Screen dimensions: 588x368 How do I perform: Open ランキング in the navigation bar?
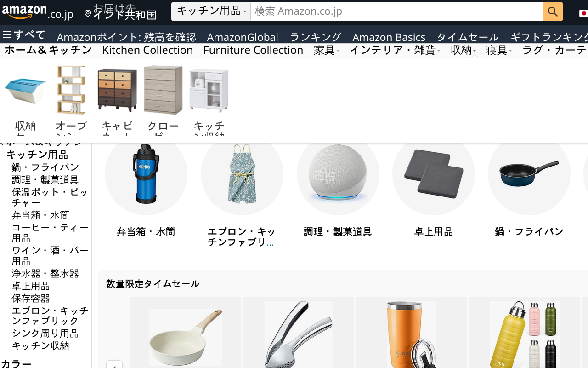tap(316, 37)
